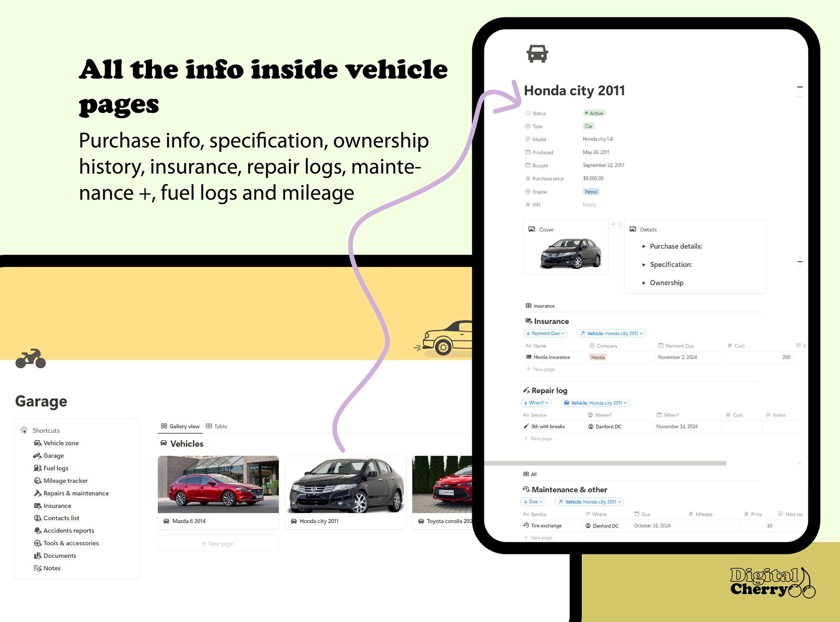The width and height of the screenshot is (840, 622).
Task: Open the Payment Due sort dropdown
Action: [x=545, y=334]
